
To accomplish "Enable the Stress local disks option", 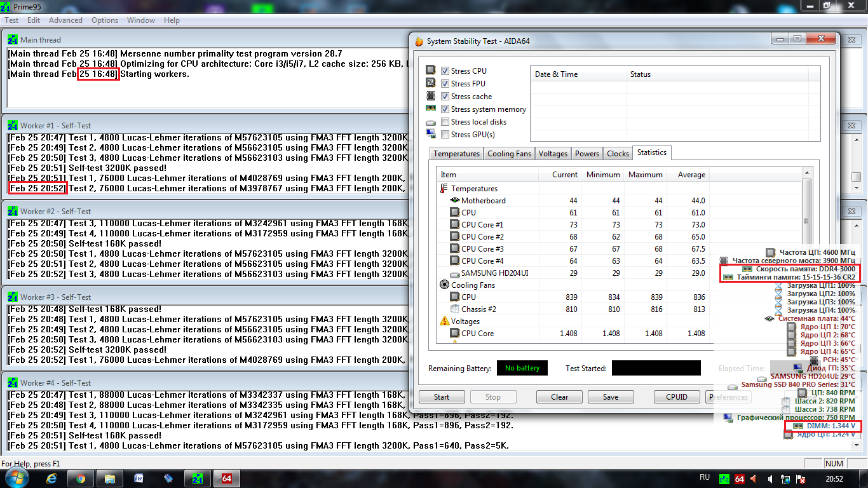I will [x=445, y=122].
